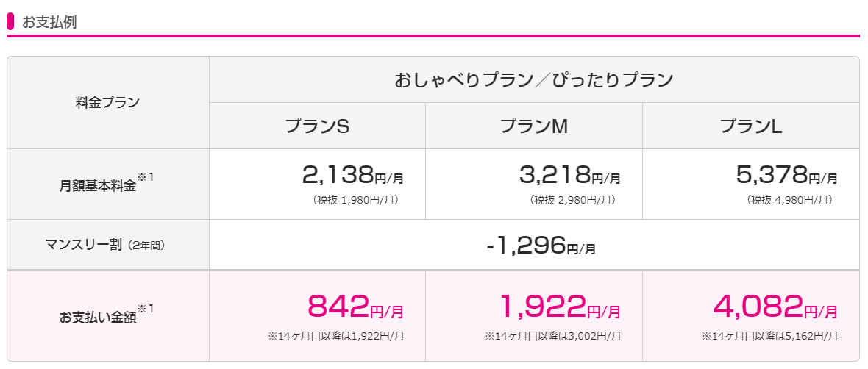Click the 5,378円/月 price for プランL

click(x=786, y=176)
